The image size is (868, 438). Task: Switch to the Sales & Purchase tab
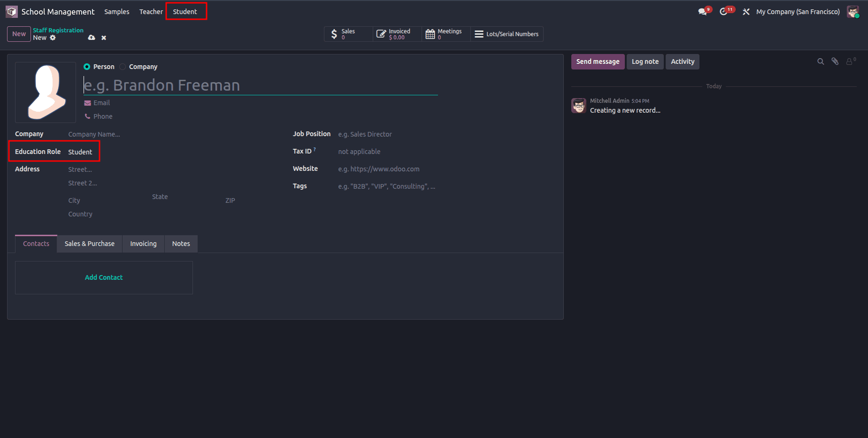point(90,244)
